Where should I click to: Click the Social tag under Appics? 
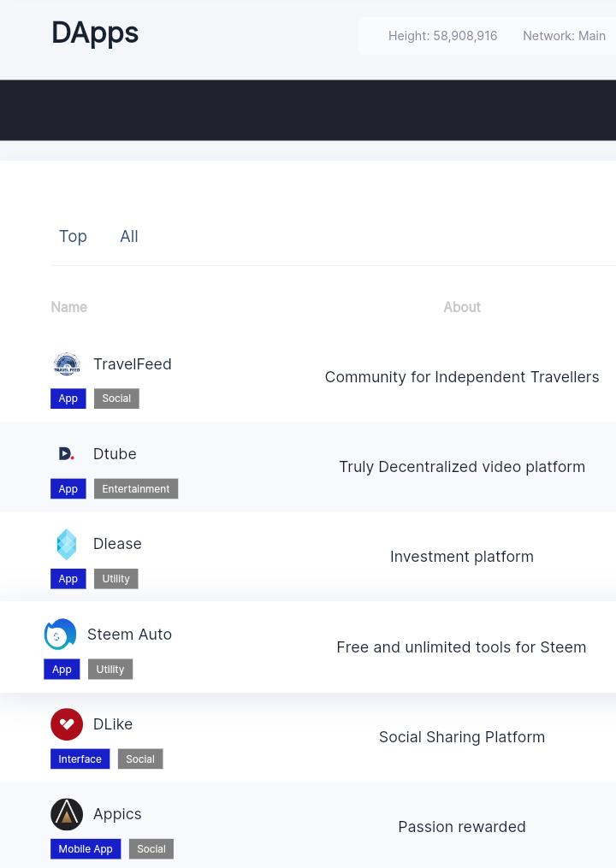(x=151, y=849)
